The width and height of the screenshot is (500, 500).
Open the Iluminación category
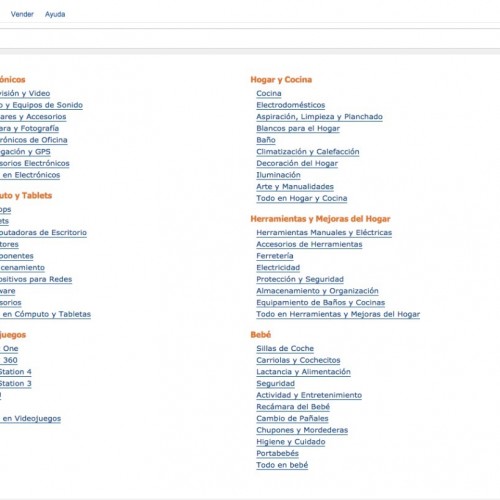[x=278, y=175]
